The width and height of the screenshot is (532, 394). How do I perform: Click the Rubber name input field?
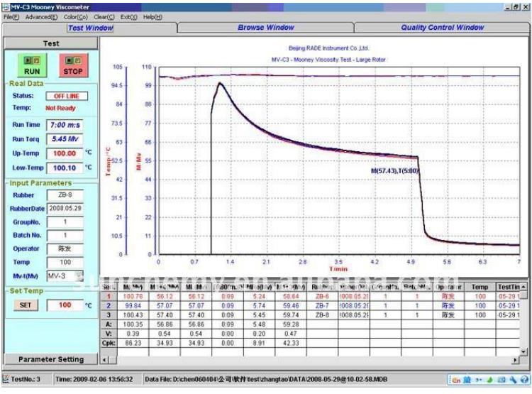tap(65, 195)
